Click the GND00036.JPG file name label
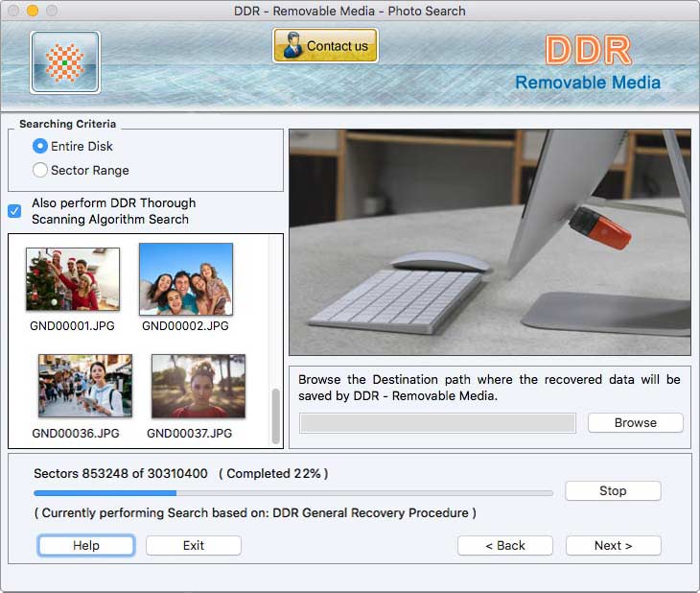Screen dimensions: 700x593 (x=76, y=433)
